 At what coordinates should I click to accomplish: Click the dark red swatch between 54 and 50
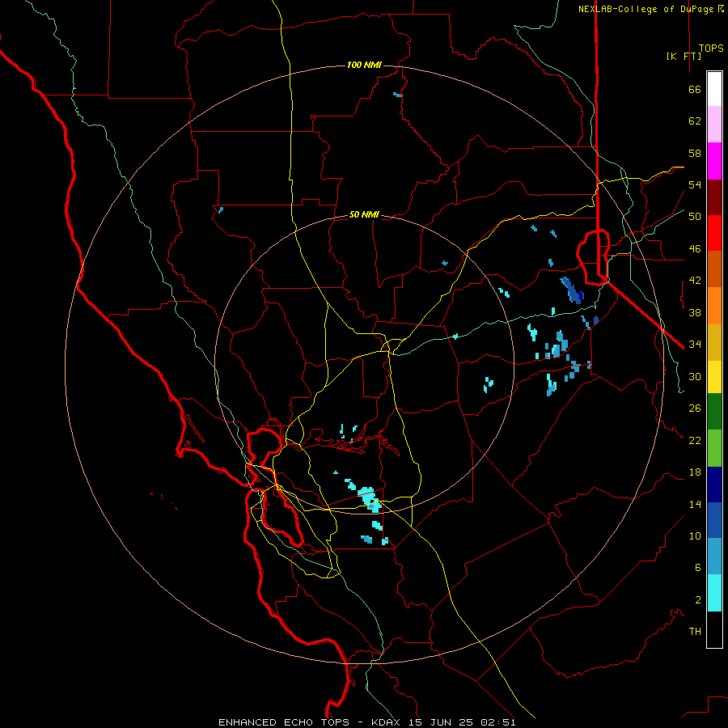[714, 197]
